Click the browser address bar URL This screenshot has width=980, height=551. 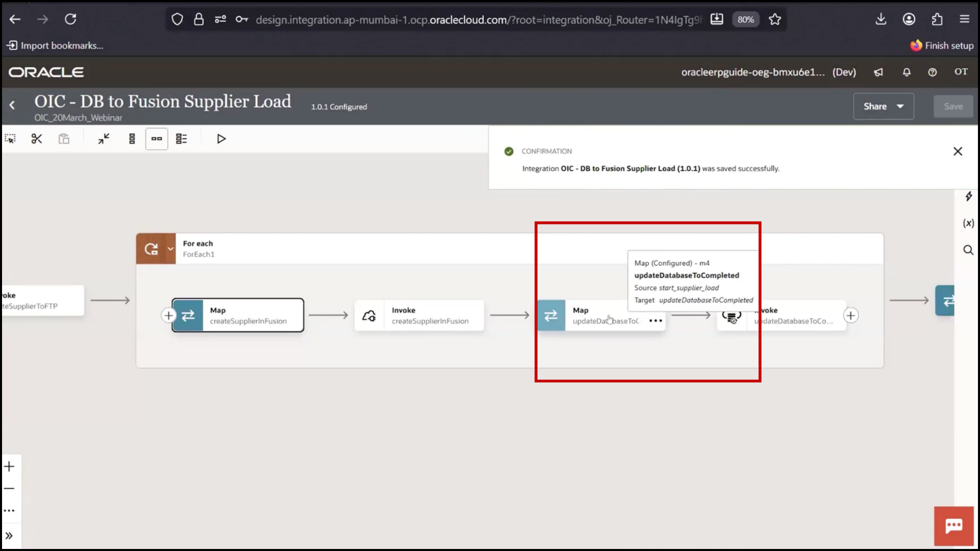click(479, 19)
